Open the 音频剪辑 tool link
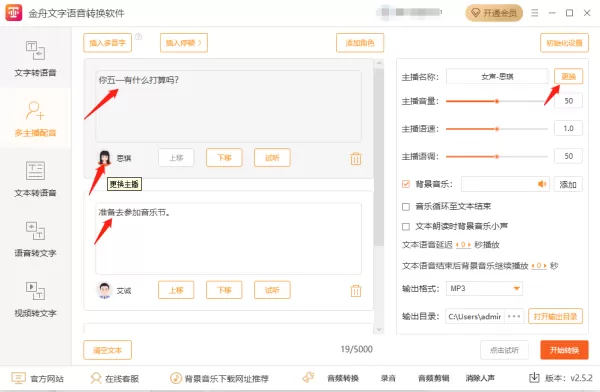This screenshot has height=392, width=600. 433,379
